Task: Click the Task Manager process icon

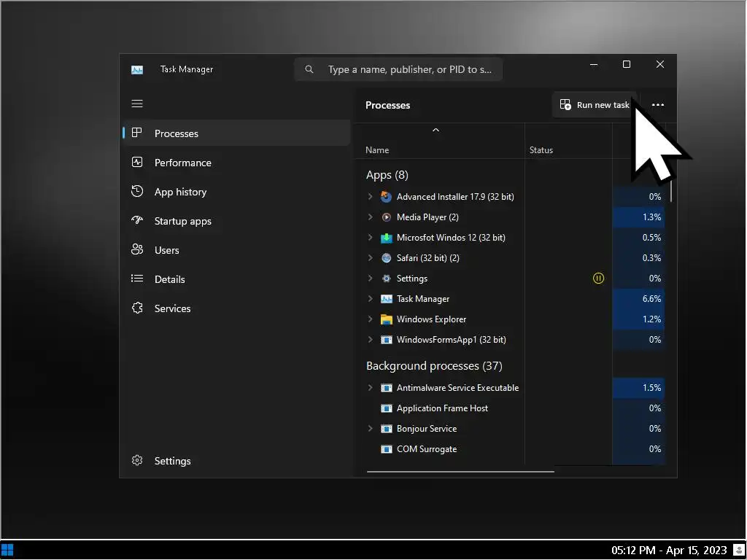Action: click(387, 299)
